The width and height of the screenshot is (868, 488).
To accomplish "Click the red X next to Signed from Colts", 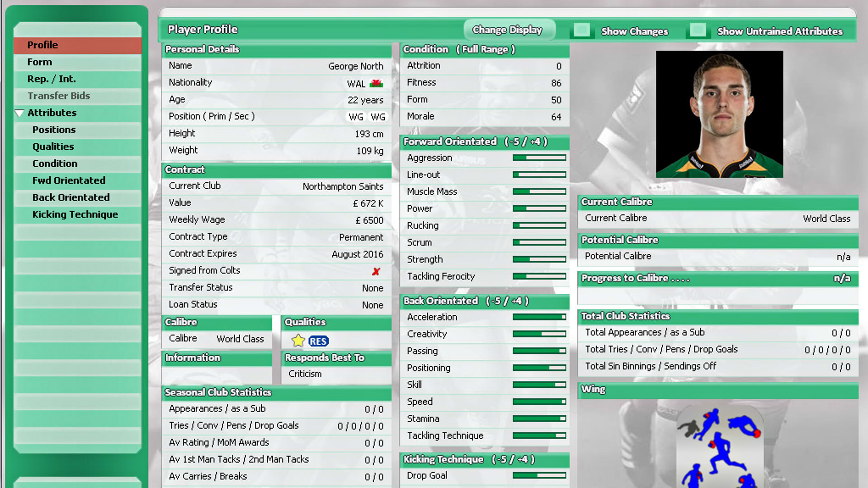I will click(x=376, y=271).
